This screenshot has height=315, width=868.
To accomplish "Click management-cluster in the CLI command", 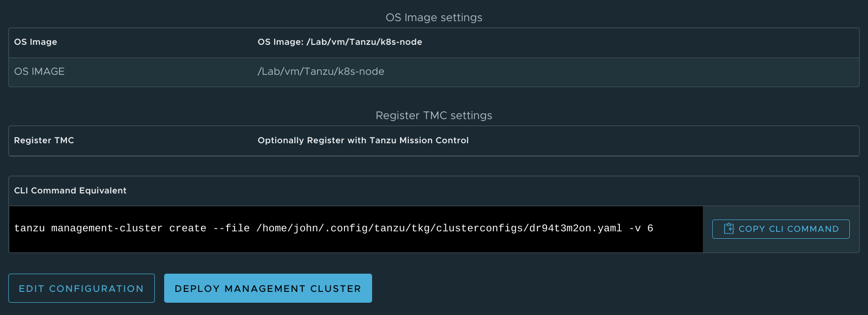I will (107, 228).
